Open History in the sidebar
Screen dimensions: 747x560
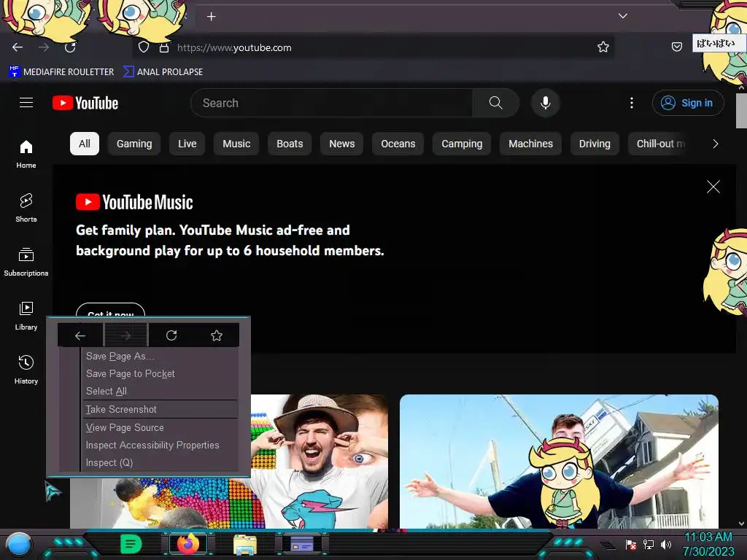[x=26, y=370]
